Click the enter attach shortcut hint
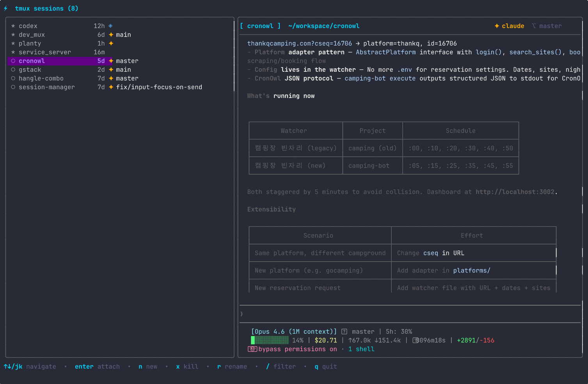The height and width of the screenshot is (384, 588). point(97,366)
